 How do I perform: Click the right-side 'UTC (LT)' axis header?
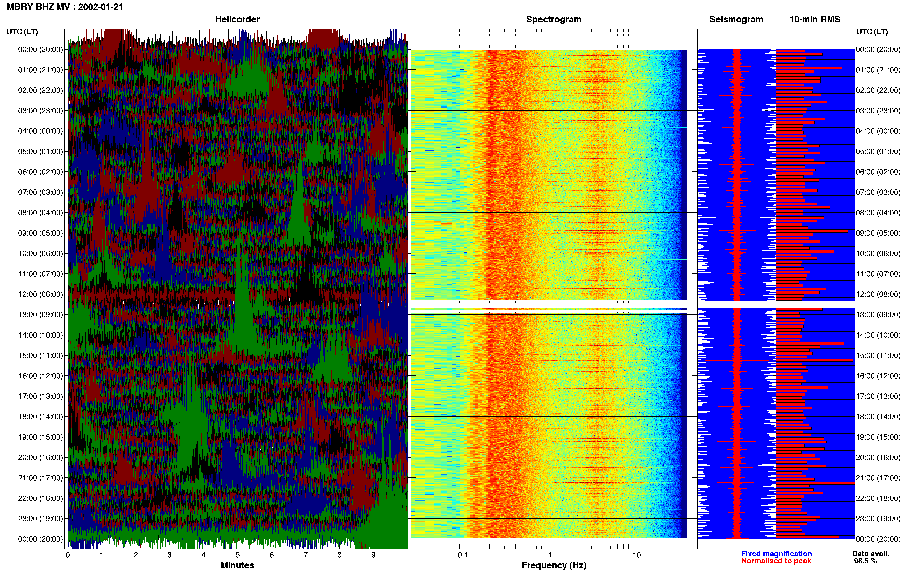(x=872, y=32)
